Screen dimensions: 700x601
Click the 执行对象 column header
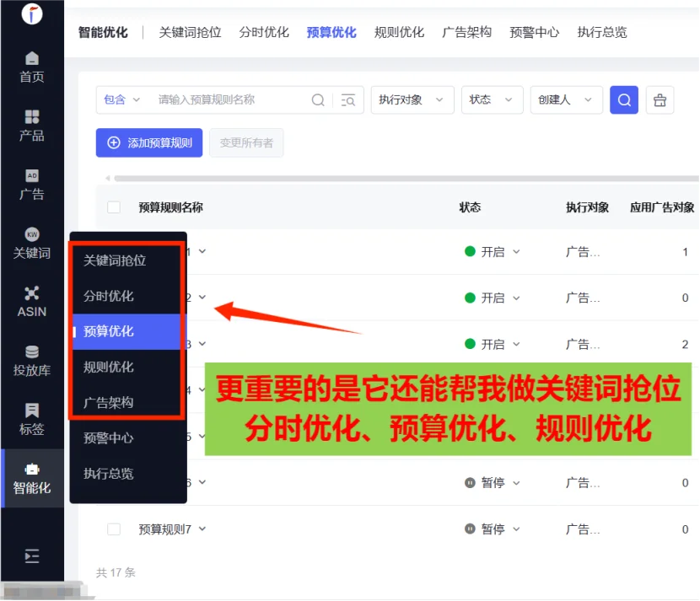pyautogui.click(x=587, y=207)
